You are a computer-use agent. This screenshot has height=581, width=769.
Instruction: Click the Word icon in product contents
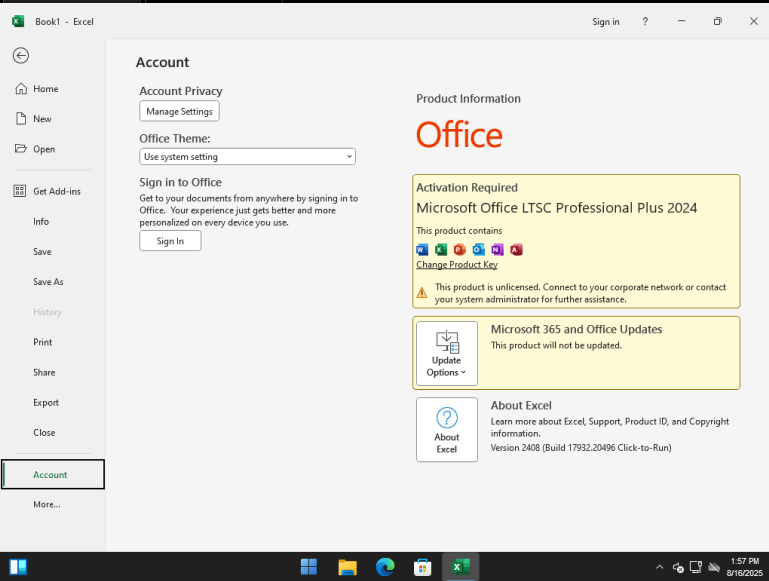pyautogui.click(x=422, y=250)
